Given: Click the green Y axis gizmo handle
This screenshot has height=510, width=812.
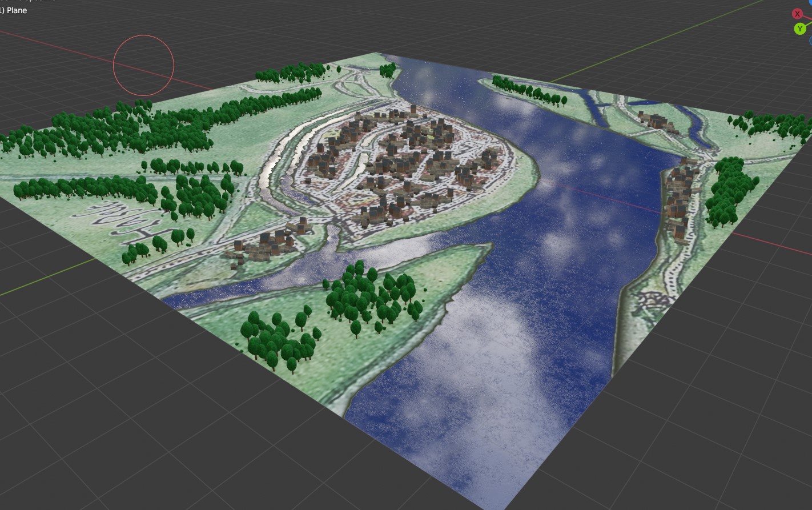Looking at the screenshot, I should [800, 29].
